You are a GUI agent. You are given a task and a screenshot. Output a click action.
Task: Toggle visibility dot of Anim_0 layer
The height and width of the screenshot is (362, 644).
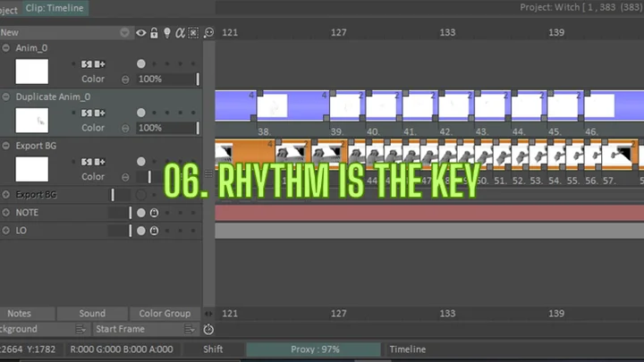[x=140, y=64]
